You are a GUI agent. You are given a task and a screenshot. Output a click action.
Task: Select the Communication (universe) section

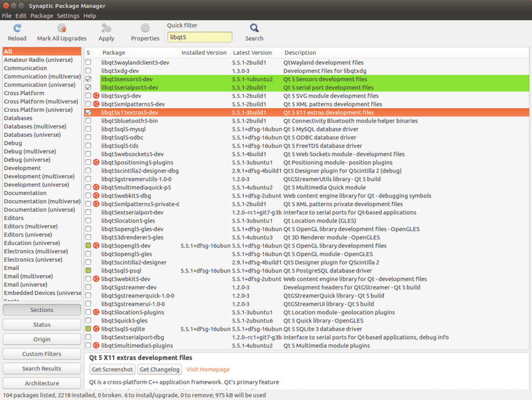pyautogui.click(x=41, y=85)
